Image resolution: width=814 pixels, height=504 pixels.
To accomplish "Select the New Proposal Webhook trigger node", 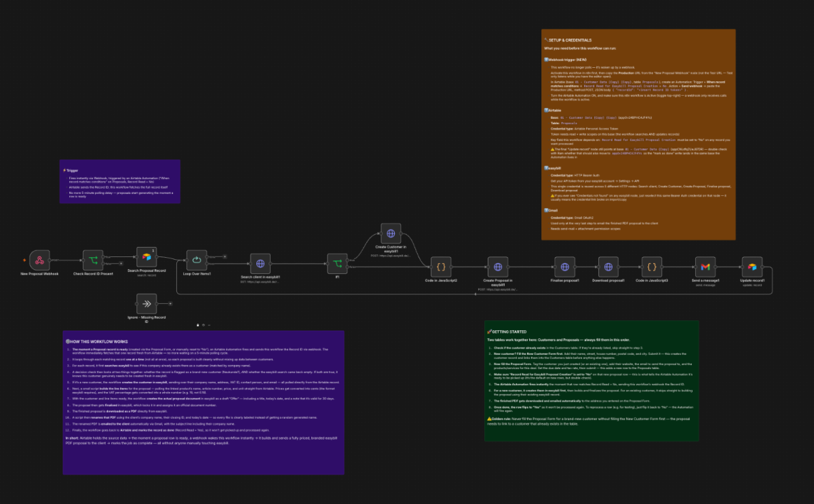I will tap(39, 260).
